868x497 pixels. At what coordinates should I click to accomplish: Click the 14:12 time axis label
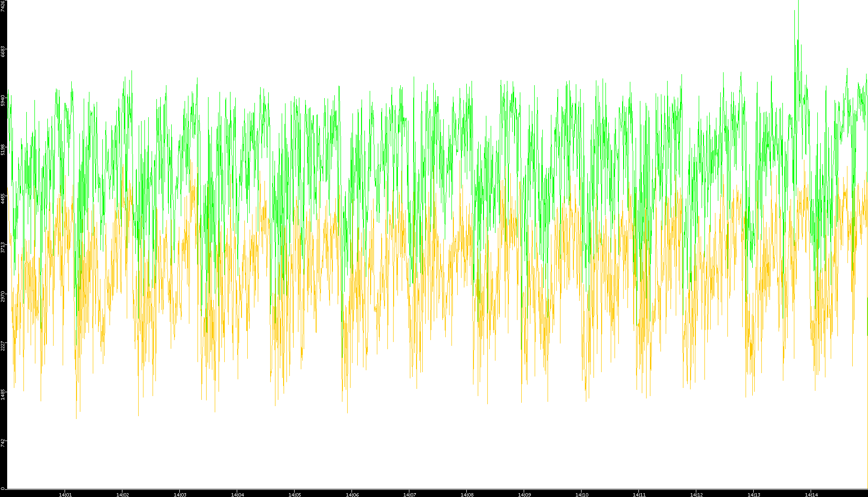(696, 494)
